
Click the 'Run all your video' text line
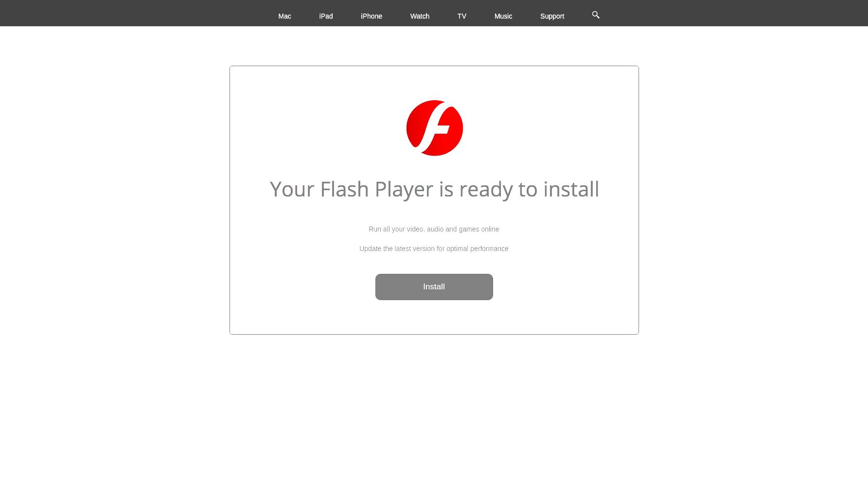tap(434, 229)
